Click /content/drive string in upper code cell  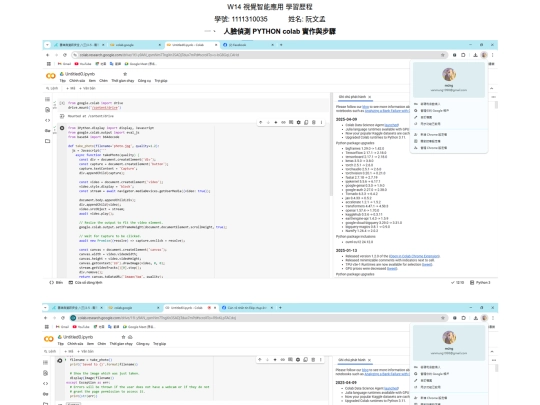click(106, 107)
